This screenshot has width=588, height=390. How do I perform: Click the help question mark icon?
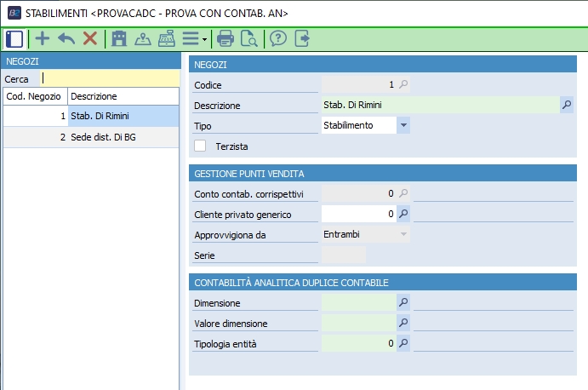(277, 38)
